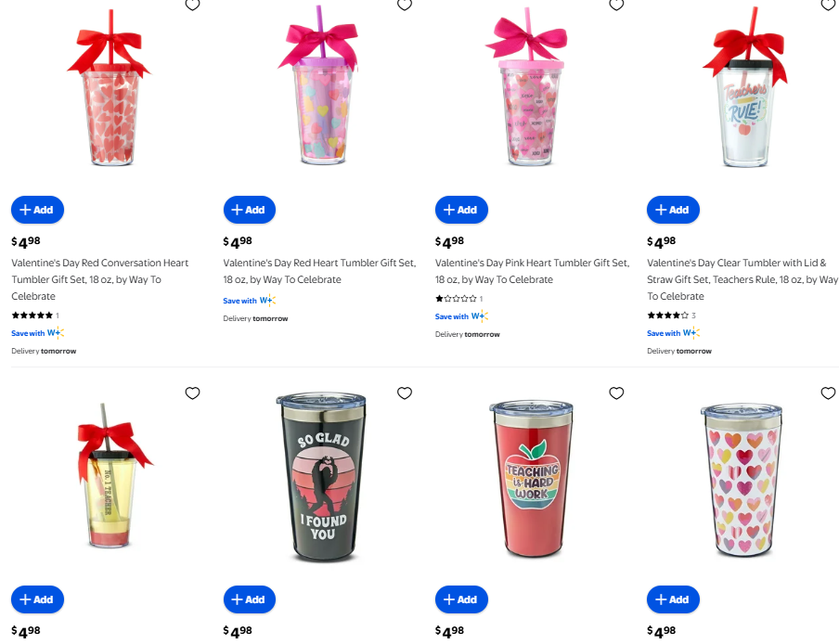Click heart icon above Pink Heart tumbler
The width and height of the screenshot is (839, 644).
[x=616, y=5]
